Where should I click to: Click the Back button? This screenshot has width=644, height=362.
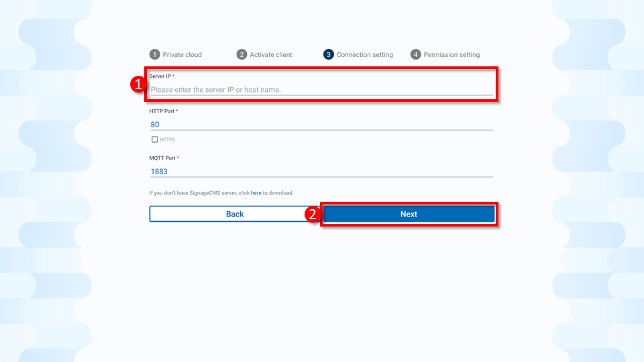click(235, 214)
